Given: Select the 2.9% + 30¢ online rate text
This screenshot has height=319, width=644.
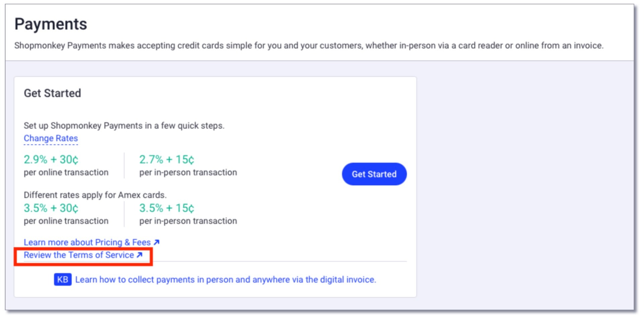Looking at the screenshot, I should click(50, 159).
